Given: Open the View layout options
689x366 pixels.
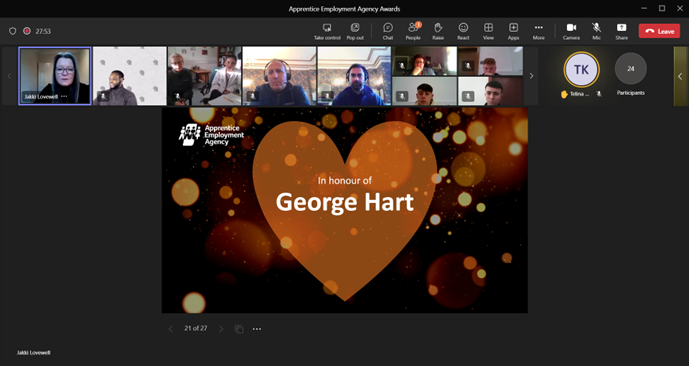Looking at the screenshot, I should [488, 31].
